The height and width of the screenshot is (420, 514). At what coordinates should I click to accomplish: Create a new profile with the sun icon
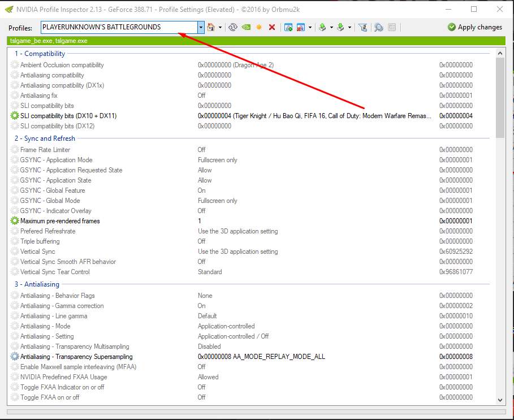click(259, 27)
